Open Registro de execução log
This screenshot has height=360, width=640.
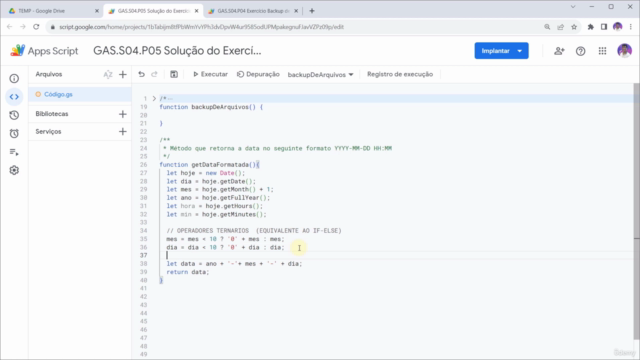pos(400,74)
